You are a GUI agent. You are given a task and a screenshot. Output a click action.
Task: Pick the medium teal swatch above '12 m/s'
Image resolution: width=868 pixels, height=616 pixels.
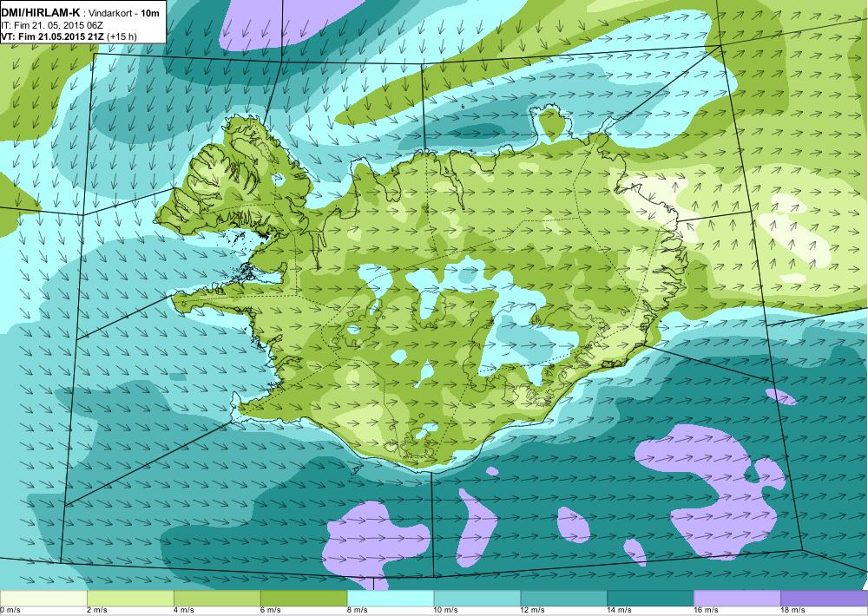point(564,599)
